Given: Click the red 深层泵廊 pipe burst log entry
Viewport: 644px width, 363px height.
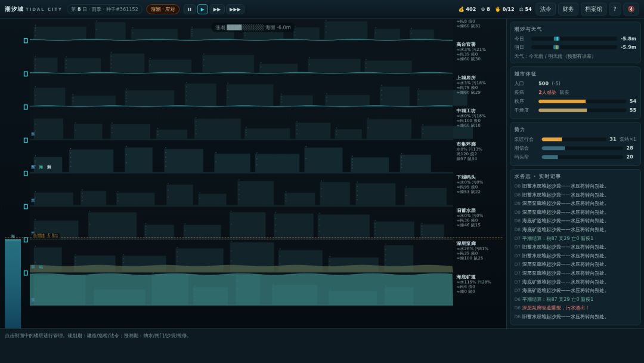Looking at the screenshot, I should [x=556, y=308].
